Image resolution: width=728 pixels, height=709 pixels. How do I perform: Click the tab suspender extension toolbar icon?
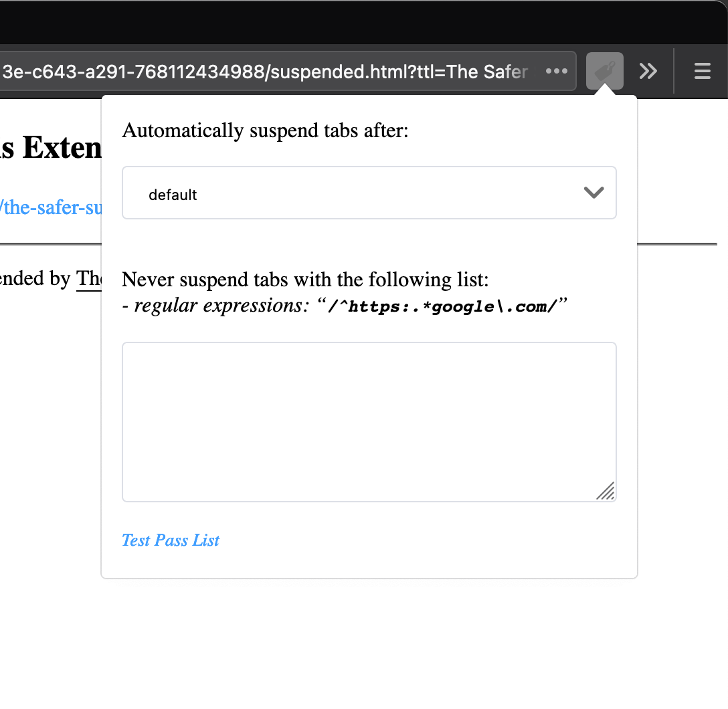(x=605, y=71)
